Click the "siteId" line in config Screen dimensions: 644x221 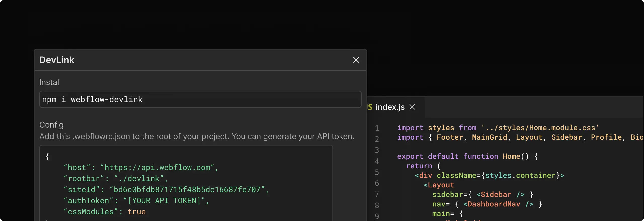click(166, 190)
